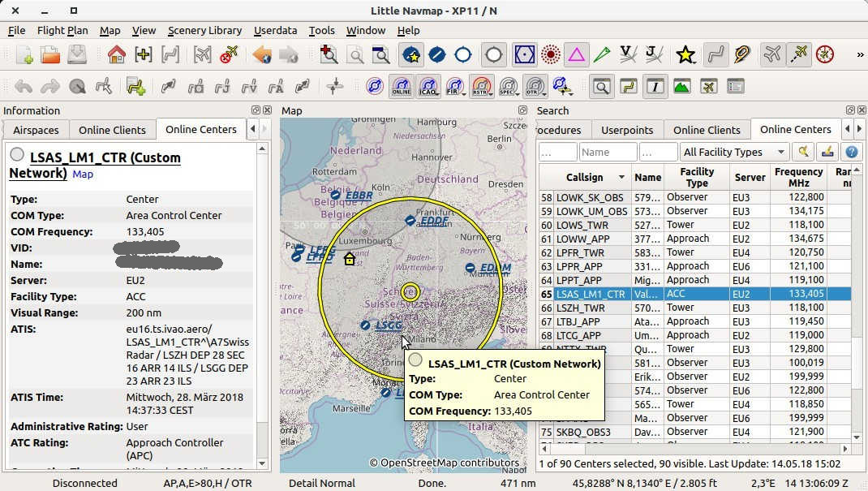
Task: Expand toolbar overflow chevron
Action: click(x=860, y=55)
